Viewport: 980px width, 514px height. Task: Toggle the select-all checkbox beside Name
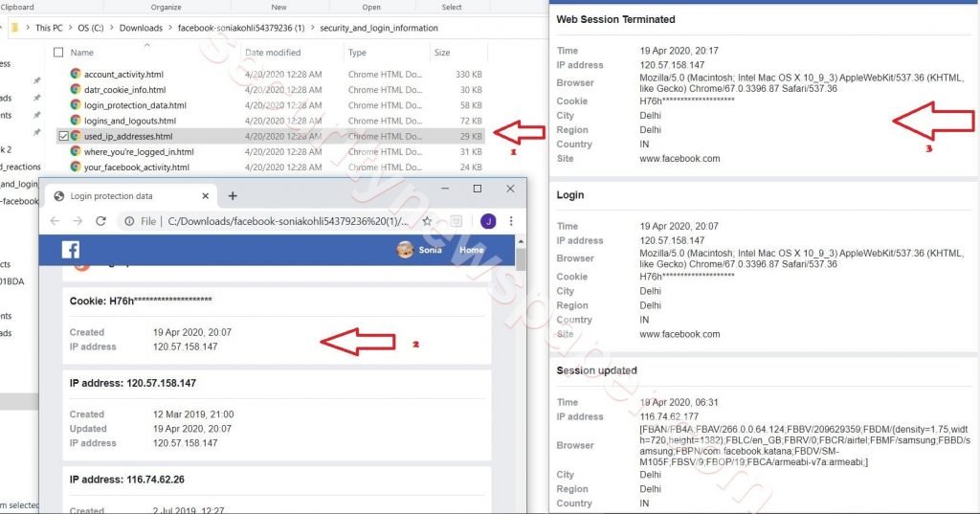coord(58,53)
